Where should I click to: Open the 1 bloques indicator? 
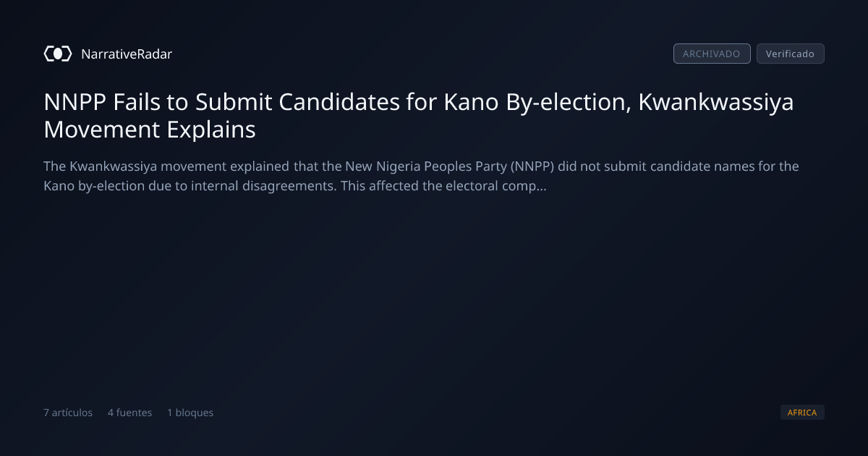coord(190,413)
